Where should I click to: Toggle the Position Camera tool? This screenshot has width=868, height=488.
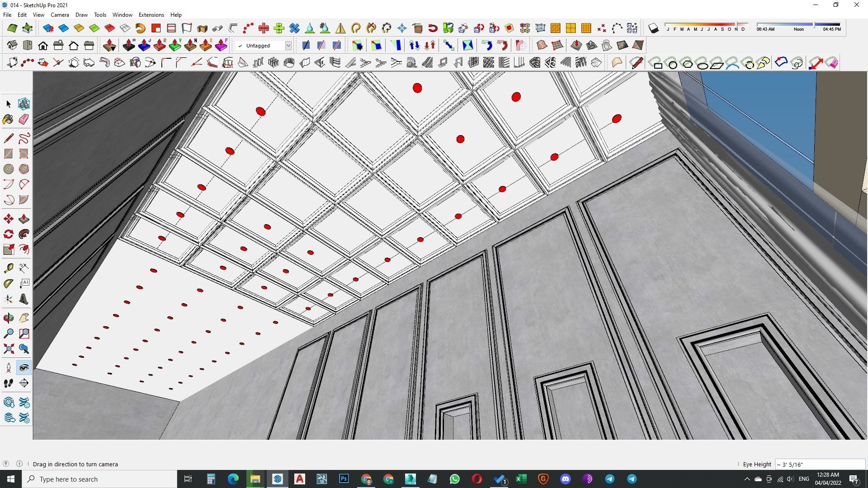(8, 368)
